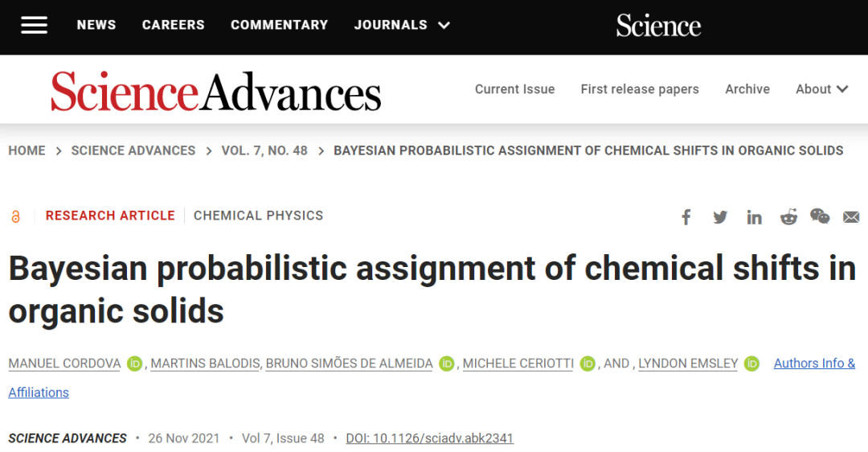Open author Michele Ceriotti's name link
This screenshot has height=452, width=868.
[518, 364]
